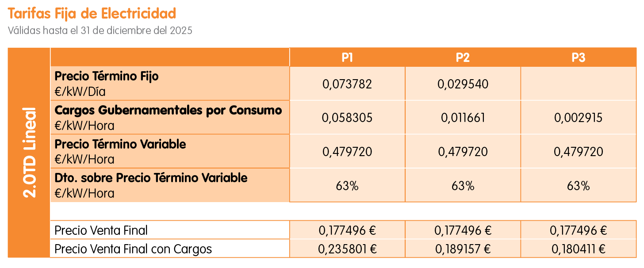Click the 63% discount under P2
The height and width of the screenshot is (268, 644).
coord(463,186)
